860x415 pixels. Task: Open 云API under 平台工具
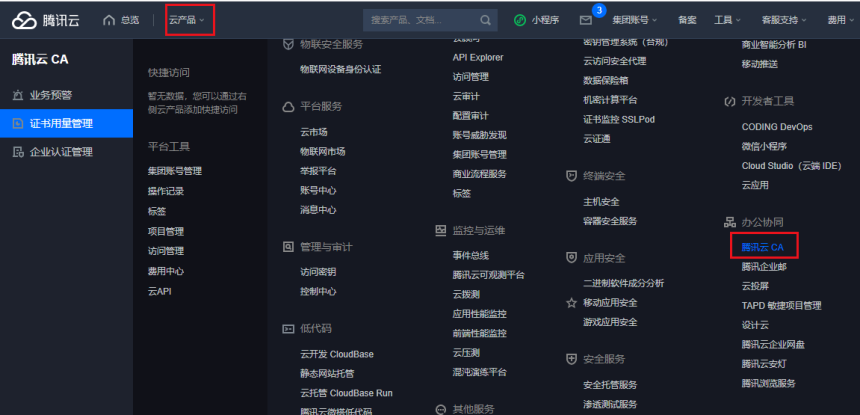[x=160, y=291]
